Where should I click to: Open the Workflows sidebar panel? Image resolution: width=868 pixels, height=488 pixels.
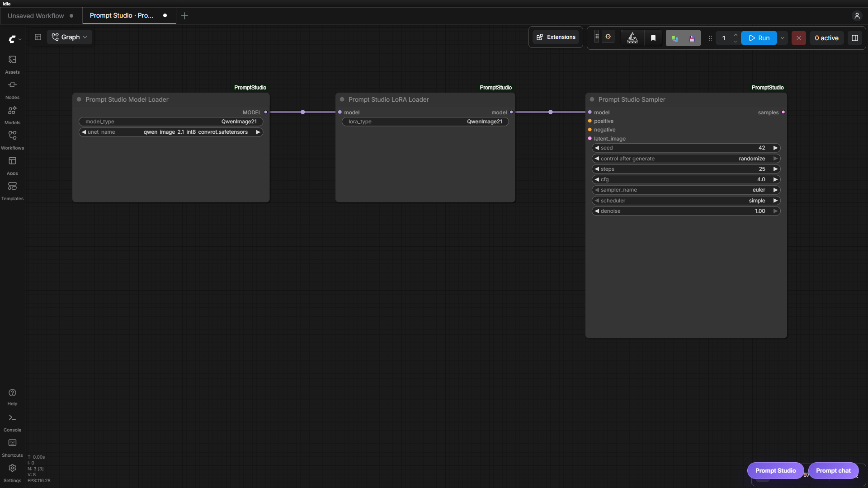click(x=12, y=141)
